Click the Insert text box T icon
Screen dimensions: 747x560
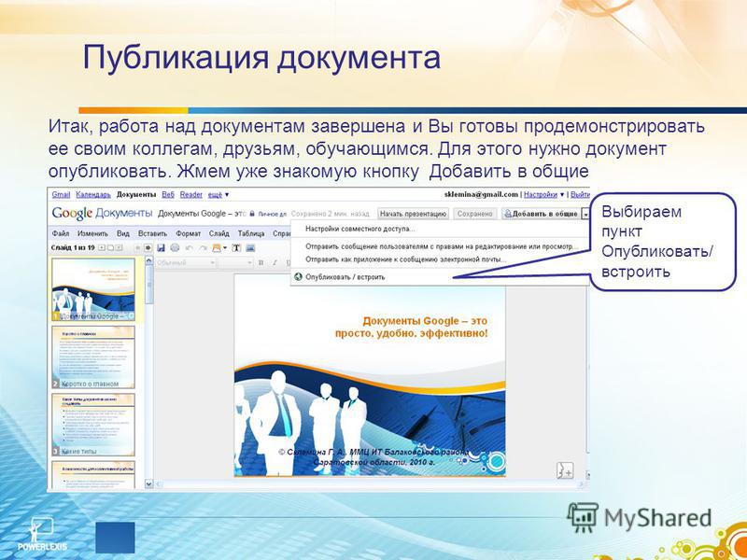click(x=236, y=247)
